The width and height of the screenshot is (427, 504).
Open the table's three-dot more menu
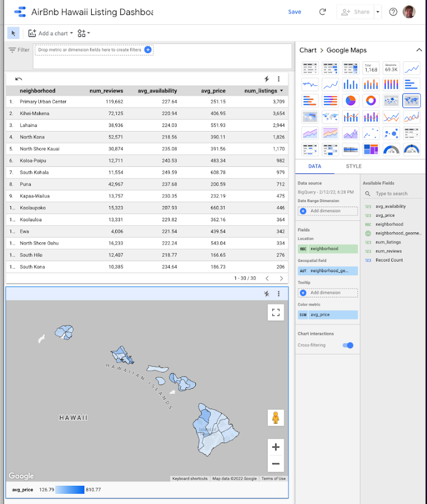[x=278, y=79]
